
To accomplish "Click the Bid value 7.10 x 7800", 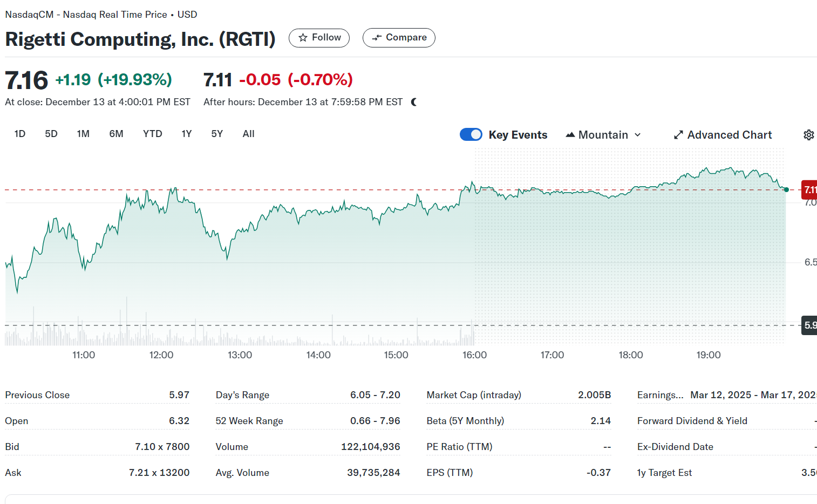I will pyautogui.click(x=162, y=447).
